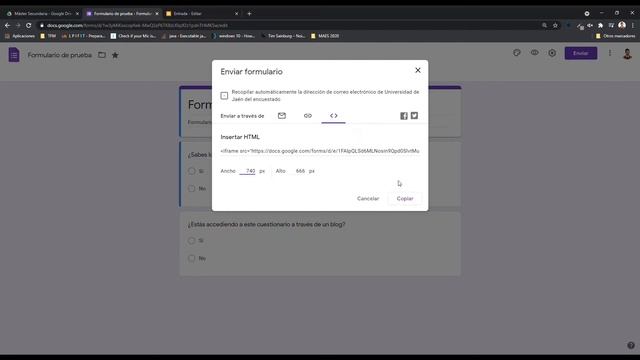This screenshot has width=640, height=360.
Task: Select No for the first question
Action: [191, 189]
